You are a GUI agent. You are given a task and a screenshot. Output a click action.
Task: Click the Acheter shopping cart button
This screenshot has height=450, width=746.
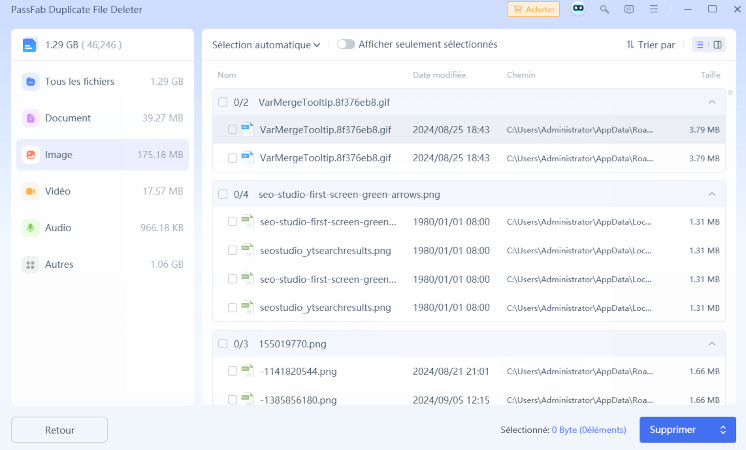point(533,9)
